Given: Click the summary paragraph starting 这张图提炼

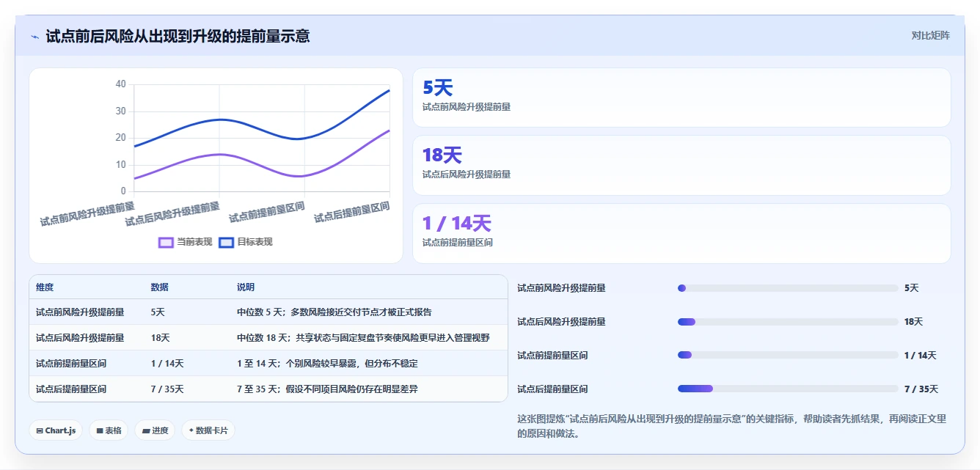Looking at the screenshot, I should point(732,426).
